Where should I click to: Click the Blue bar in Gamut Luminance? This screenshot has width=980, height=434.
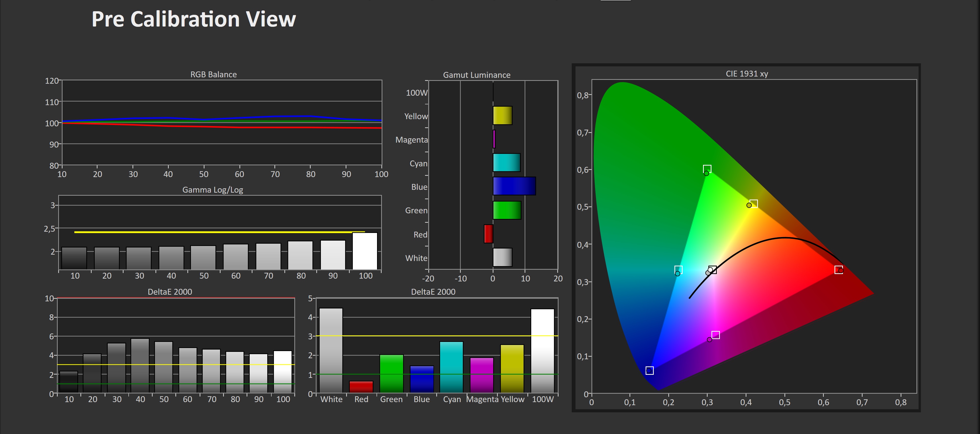[514, 186]
